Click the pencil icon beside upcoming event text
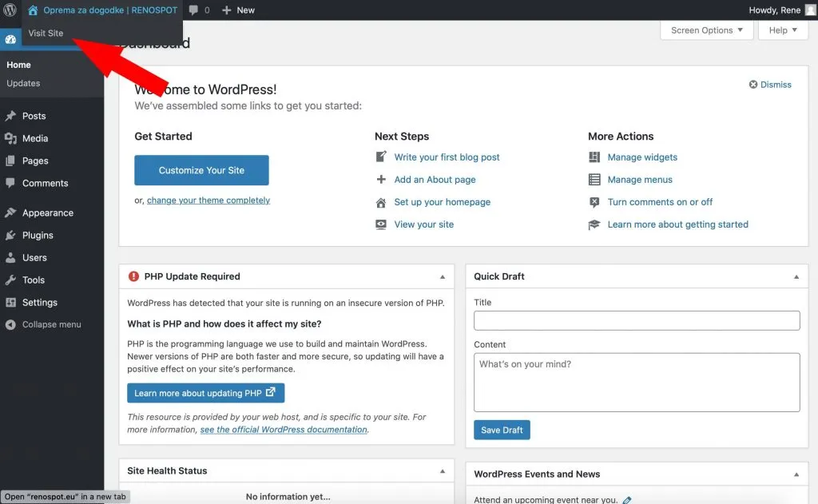The image size is (818, 504). 627,500
